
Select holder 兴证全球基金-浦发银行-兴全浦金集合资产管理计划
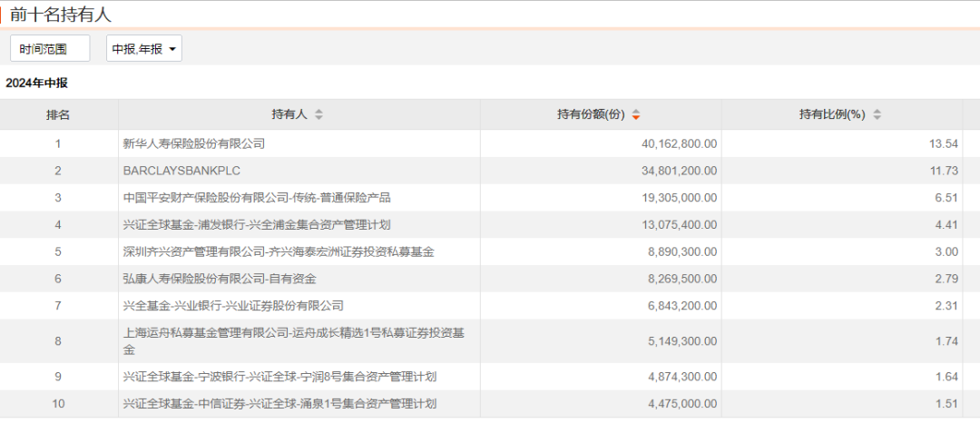pyautogui.click(x=257, y=224)
